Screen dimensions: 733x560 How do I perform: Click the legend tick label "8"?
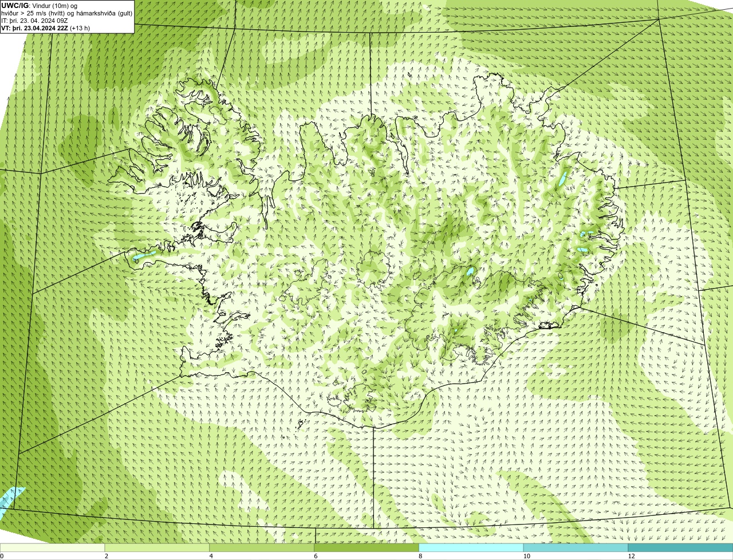420,556
